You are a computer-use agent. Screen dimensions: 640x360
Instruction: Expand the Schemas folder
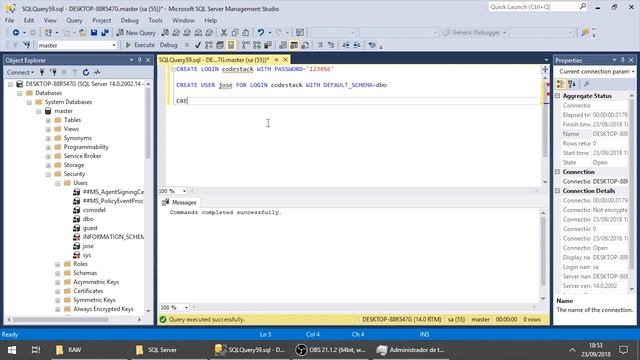(x=58, y=273)
